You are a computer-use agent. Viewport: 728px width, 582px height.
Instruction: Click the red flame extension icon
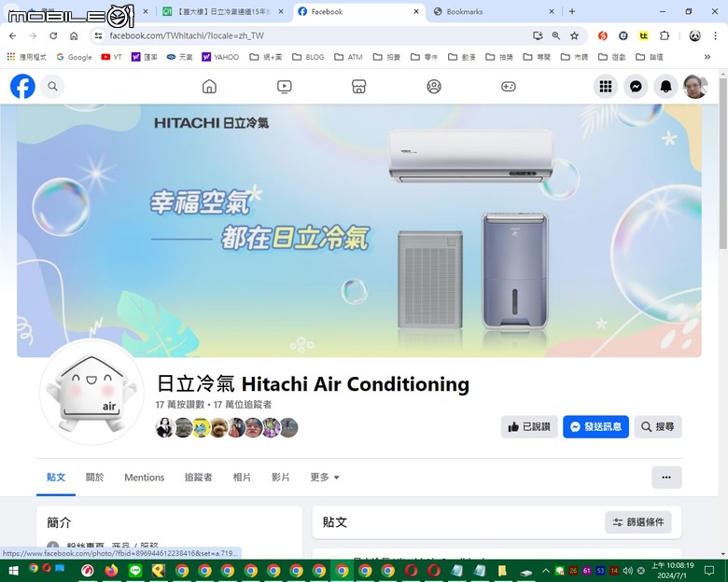click(603, 35)
